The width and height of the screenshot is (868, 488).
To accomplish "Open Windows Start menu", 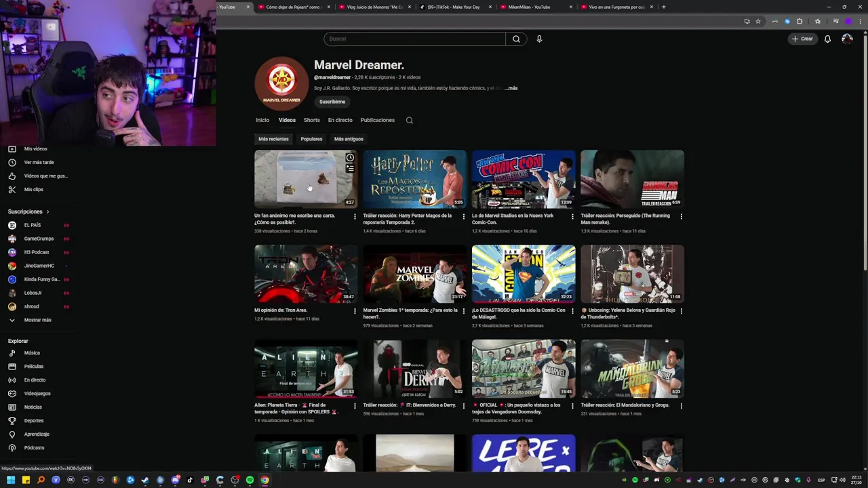I will 11,480.
